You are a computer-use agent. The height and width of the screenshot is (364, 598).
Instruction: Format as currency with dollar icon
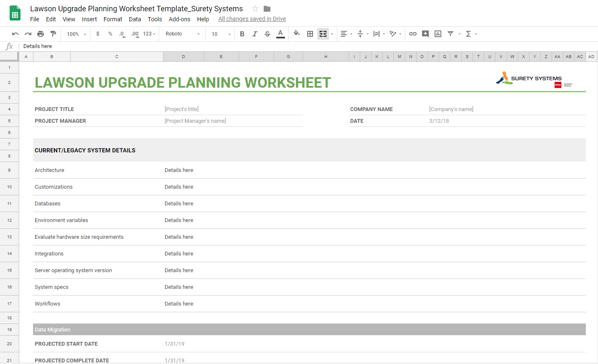tap(98, 34)
